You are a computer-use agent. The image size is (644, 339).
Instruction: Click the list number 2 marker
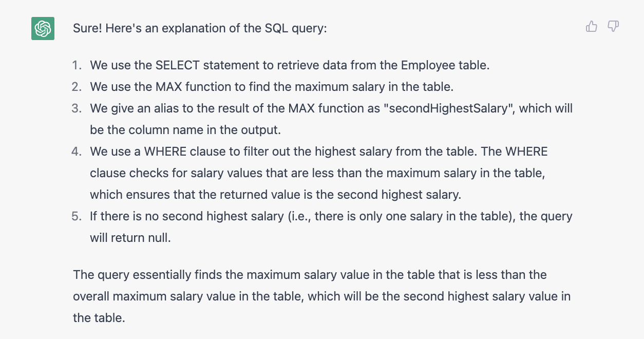tap(77, 87)
